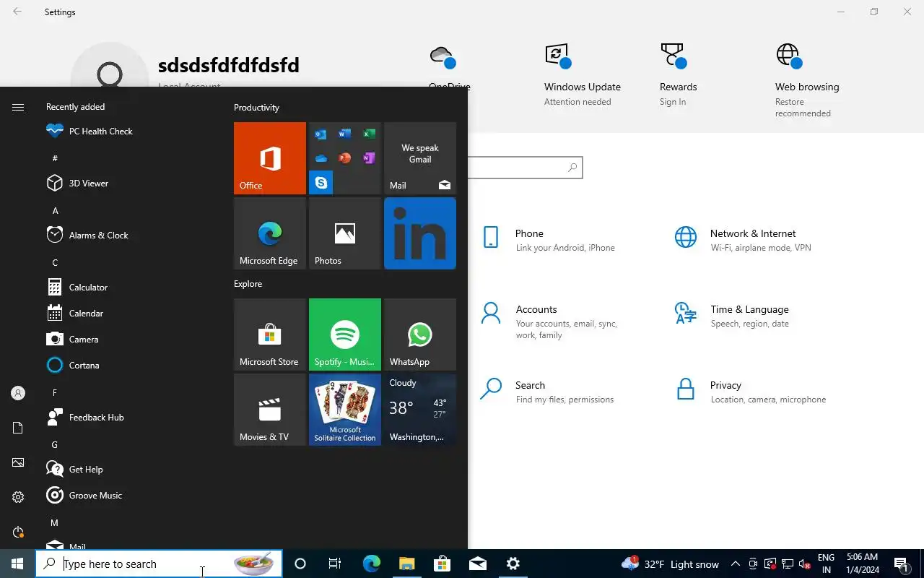
Task: Click the Power icon in Start
Action: pos(18,532)
